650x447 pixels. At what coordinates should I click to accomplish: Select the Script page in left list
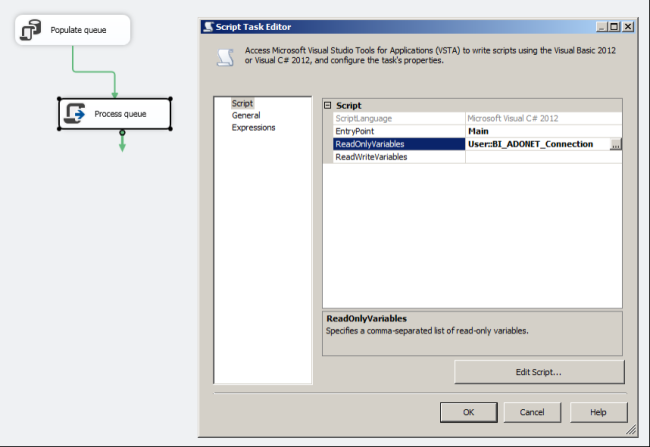tap(242, 103)
